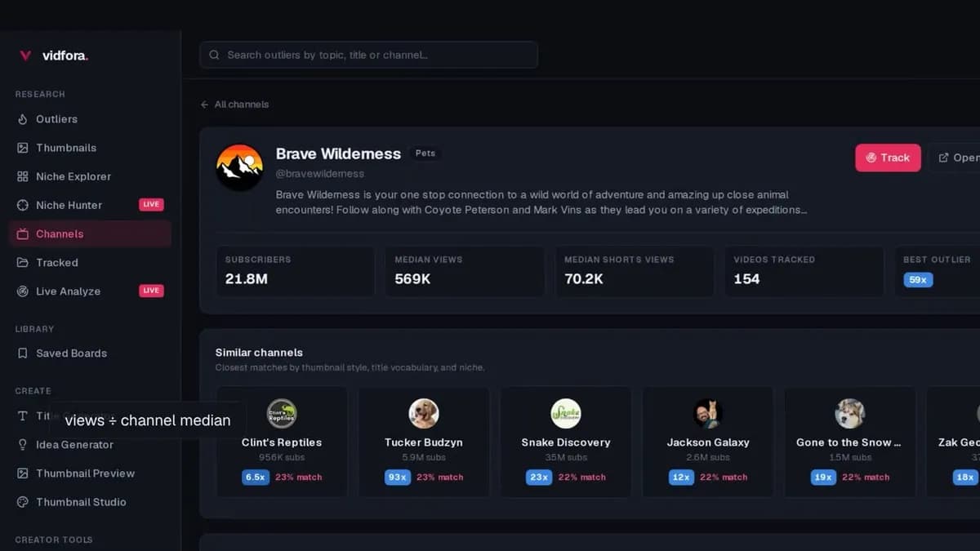Click the Idea Generator lightbulb icon
This screenshot has width=980, height=551.
pos(23,445)
